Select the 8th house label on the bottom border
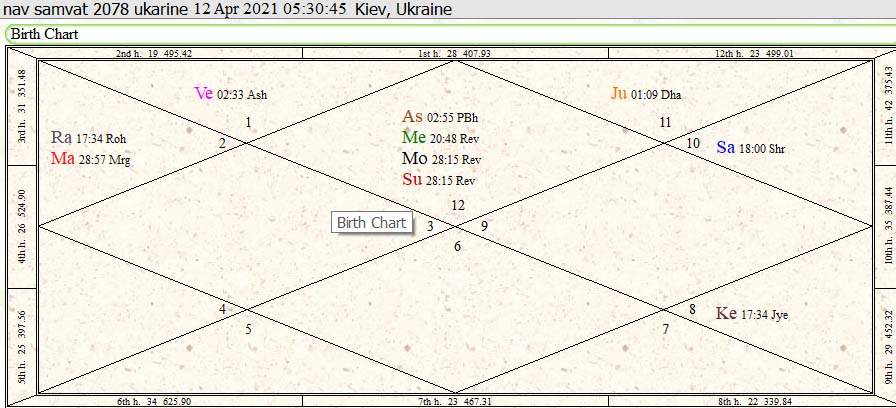This screenshot has height=408, width=896. [754, 401]
